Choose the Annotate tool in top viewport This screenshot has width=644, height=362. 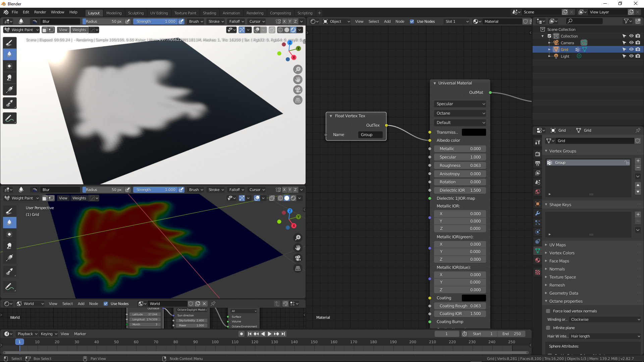click(x=9, y=118)
